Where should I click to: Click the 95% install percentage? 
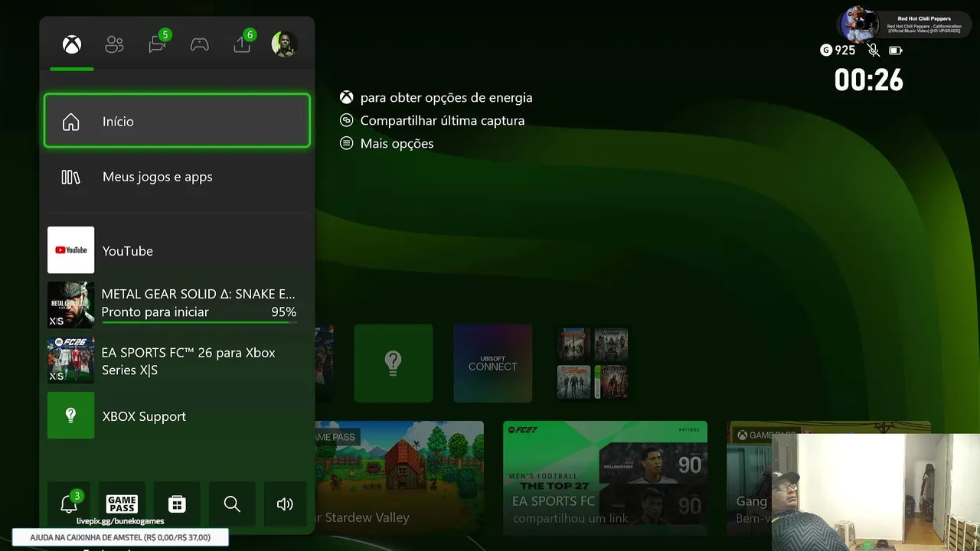coord(283,312)
